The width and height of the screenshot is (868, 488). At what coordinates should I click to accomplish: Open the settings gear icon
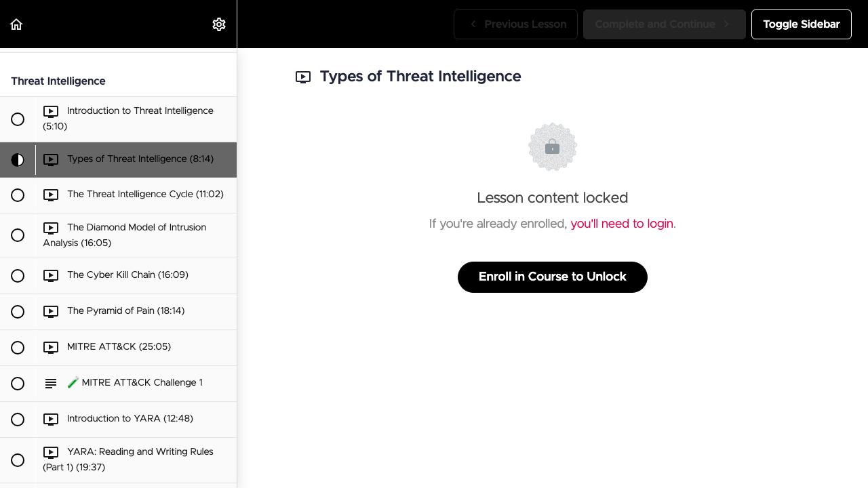(219, 24)
